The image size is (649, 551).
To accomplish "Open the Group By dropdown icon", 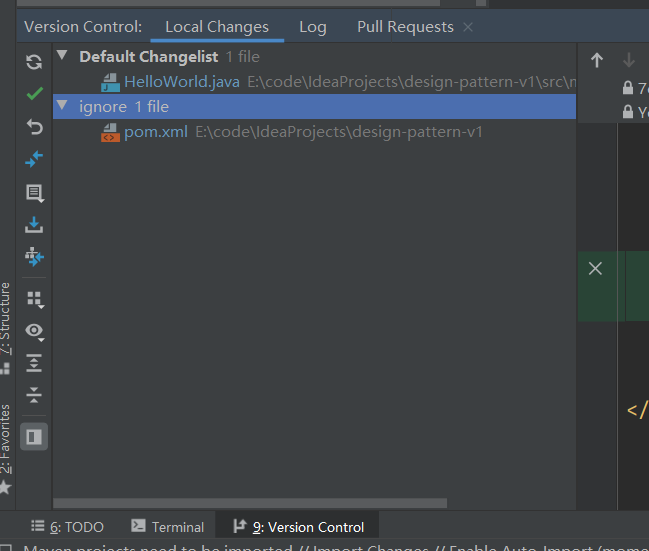I will point(35,300).
